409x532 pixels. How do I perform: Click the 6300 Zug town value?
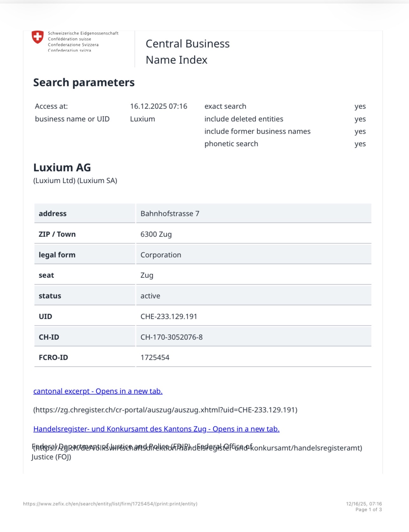click(156, 234)
